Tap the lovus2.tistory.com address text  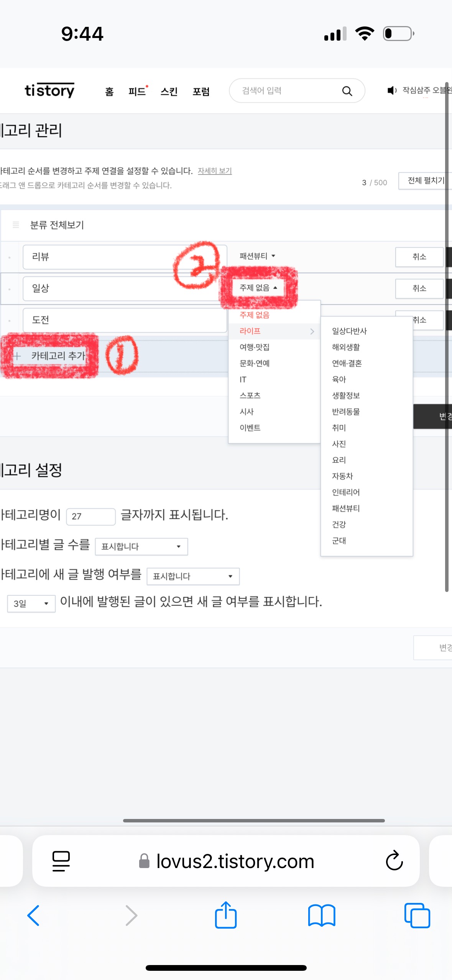[235, 861]
